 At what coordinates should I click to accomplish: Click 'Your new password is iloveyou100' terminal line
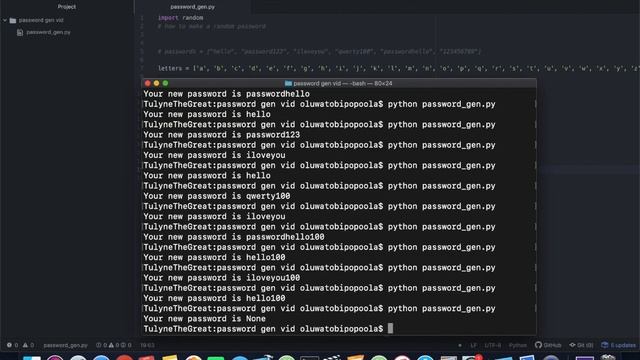tap(221, 278)
